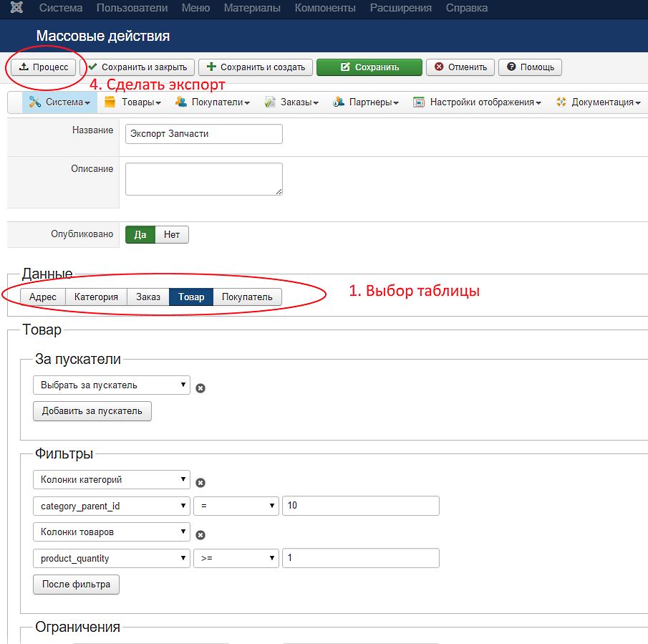Open the Колонки категорий dropdown
648x644 pixels.
pos(112,479)
